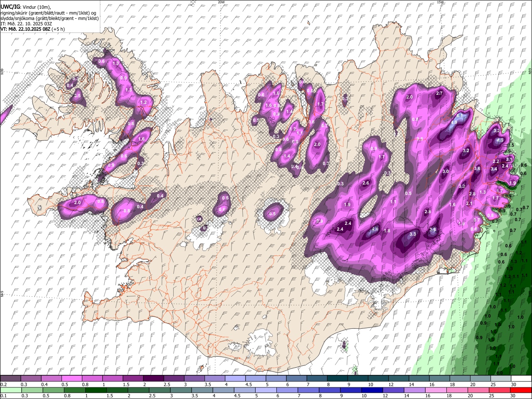Select the bright pink snow swatch between 0.5 and 0.8
Screen dimensions: 532x399
(71, 379)
